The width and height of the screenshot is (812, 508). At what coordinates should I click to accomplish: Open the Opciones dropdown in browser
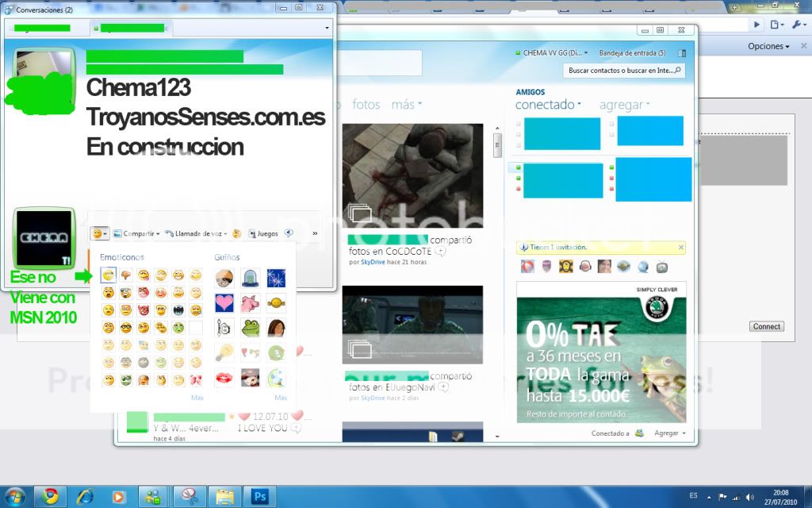coord(768,46)
